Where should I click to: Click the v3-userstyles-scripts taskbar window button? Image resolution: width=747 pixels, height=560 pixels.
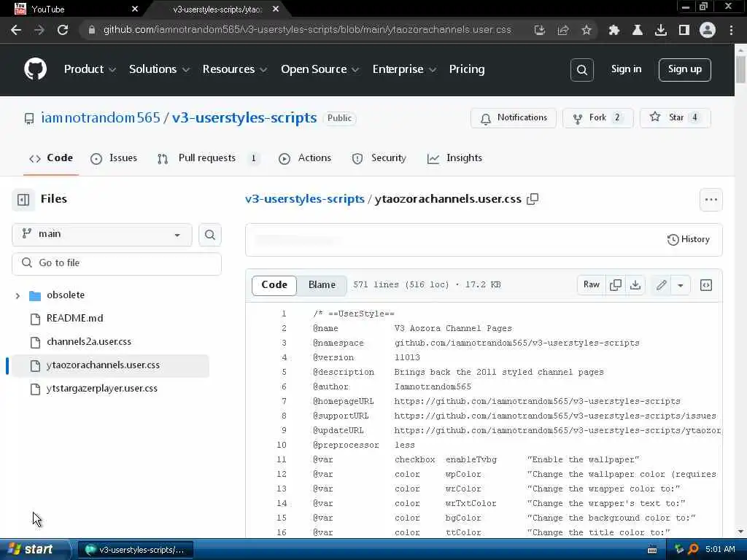[135, 550]
